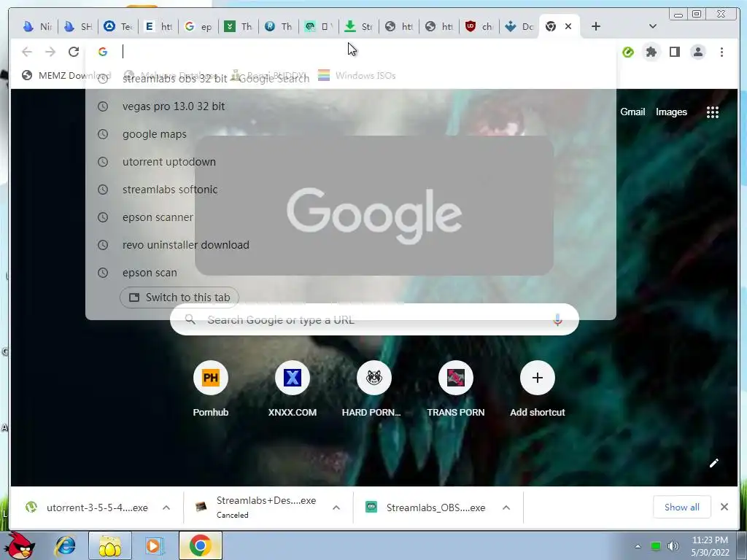Open the taskbar clock showing 11:23 PM
This screenshot has width=747, height=560.
coord(710,546)
